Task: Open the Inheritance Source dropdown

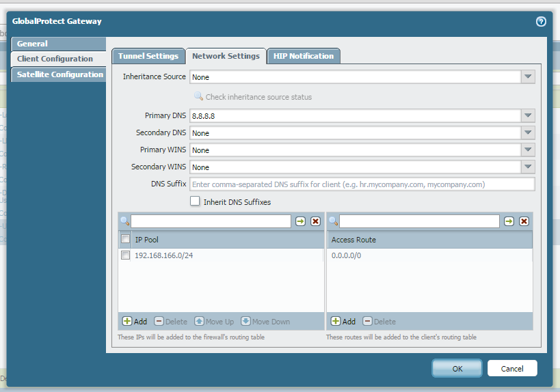Action: [x=527, y=77]
